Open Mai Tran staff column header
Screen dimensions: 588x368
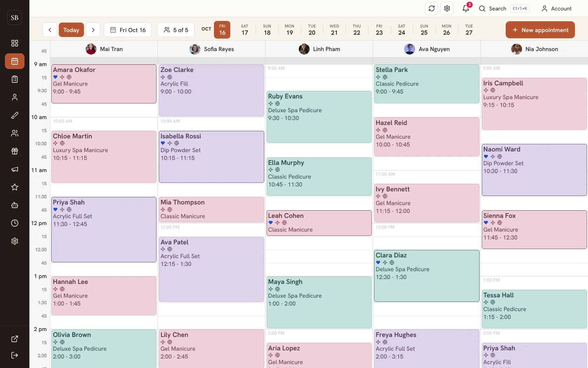pyautogui.click(x=104, y=49)
